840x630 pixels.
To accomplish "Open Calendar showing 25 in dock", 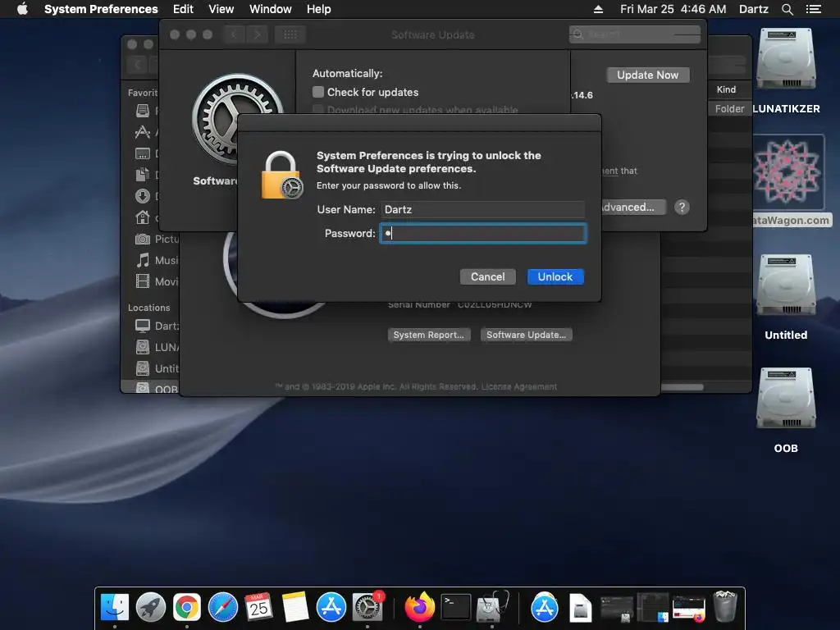I will pyautogui.click(x=258, y=607).
